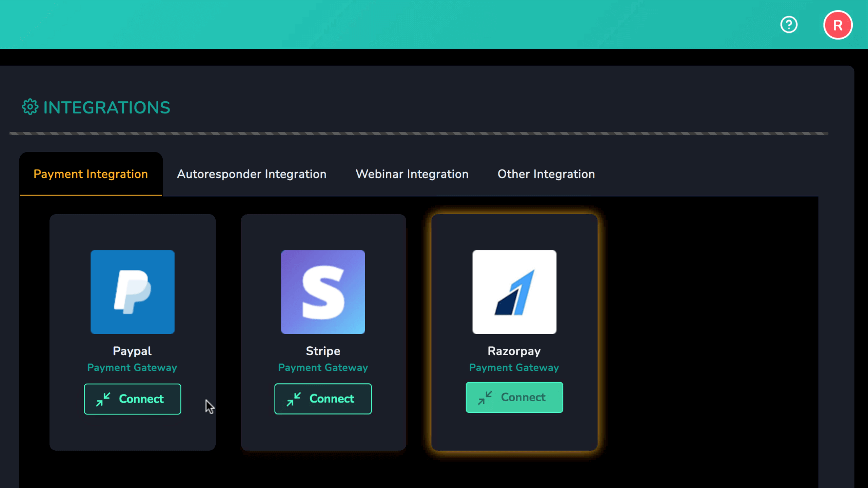
Task: Click the arrows icon in Stripe's Connect button
Action: point(294,399)
